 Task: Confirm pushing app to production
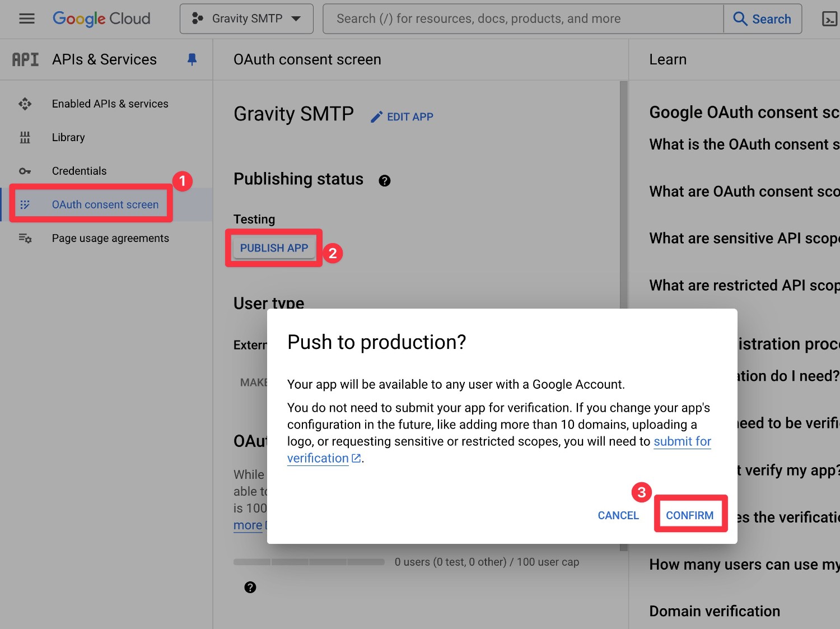690,515
